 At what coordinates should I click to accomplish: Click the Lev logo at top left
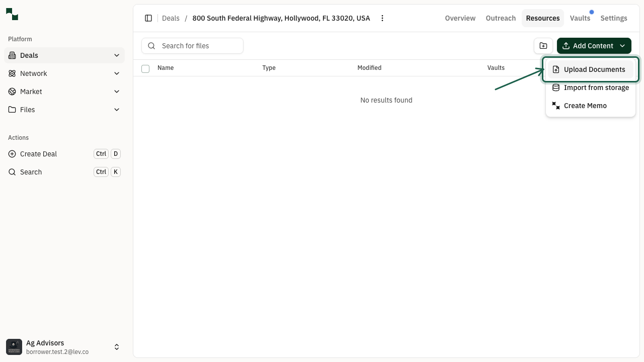[x=12, y=15]
